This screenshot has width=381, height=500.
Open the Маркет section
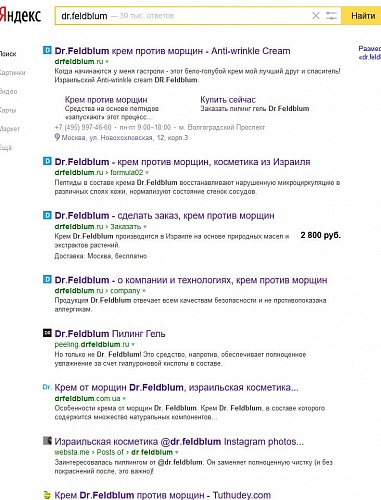click(10, 129)
